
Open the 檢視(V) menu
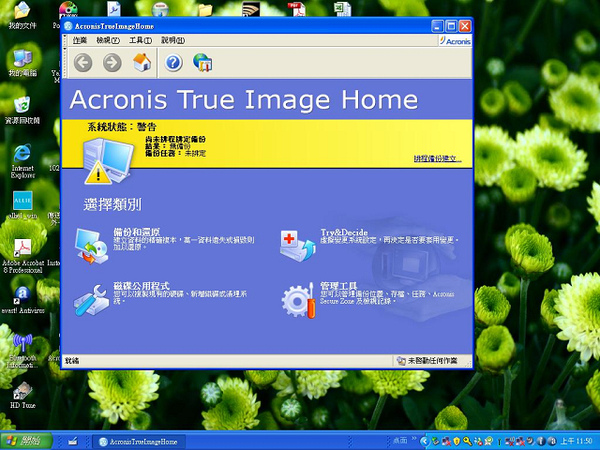(x=108, y=40)
